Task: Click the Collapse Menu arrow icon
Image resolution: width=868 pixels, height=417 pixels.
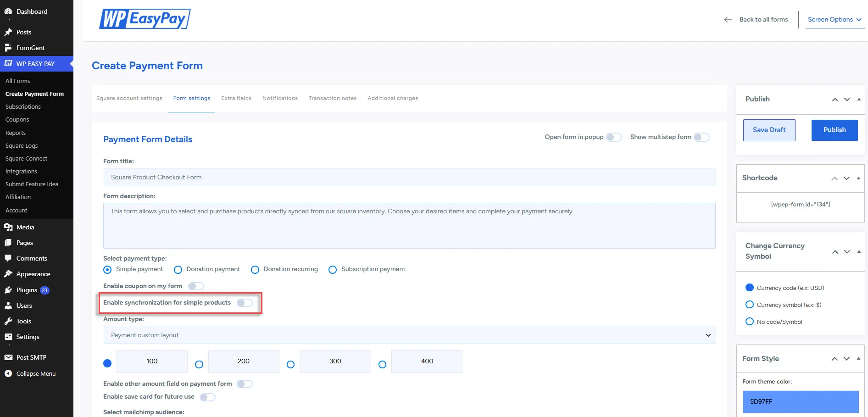Action: [x=8, y=373]
